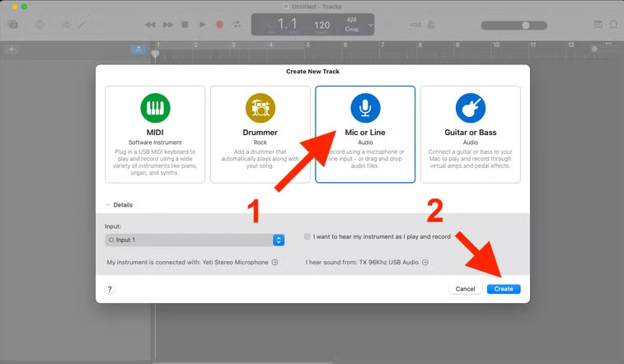
Task: Open the Library button in toolbar
Action: click(x=12, y=25)
